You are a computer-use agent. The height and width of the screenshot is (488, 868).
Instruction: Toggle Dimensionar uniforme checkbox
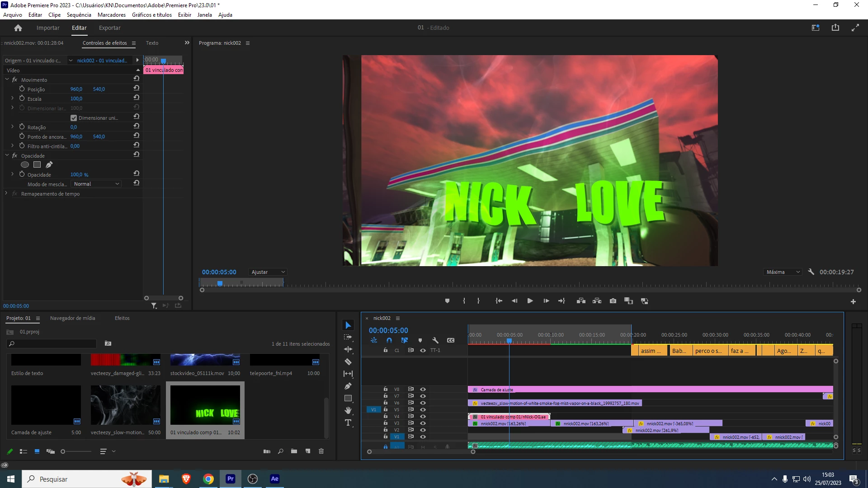tap(74, 118)
